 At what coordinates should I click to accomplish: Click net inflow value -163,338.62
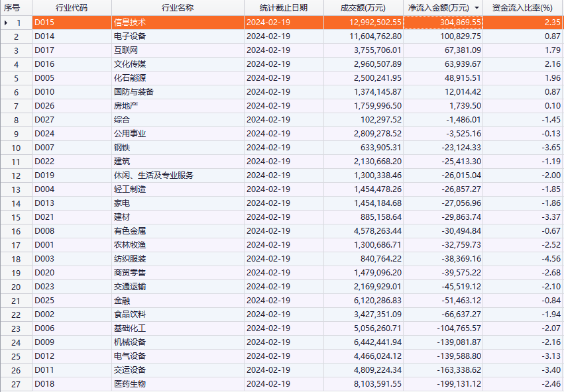coord(458,370)
